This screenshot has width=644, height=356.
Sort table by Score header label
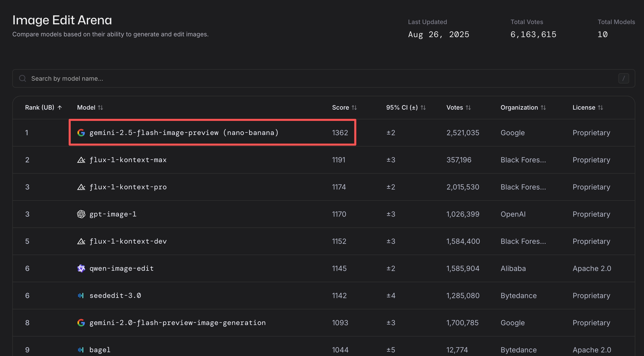[340, 108]
